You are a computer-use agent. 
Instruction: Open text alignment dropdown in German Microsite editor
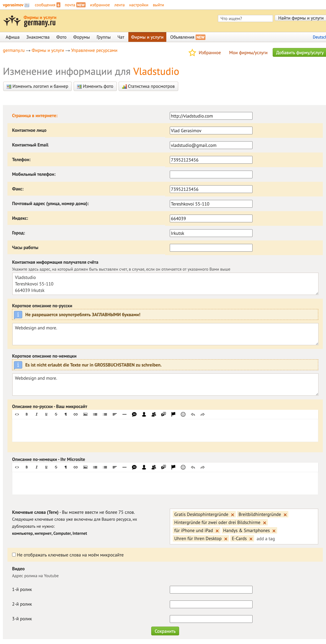click(x=115, y=467)
